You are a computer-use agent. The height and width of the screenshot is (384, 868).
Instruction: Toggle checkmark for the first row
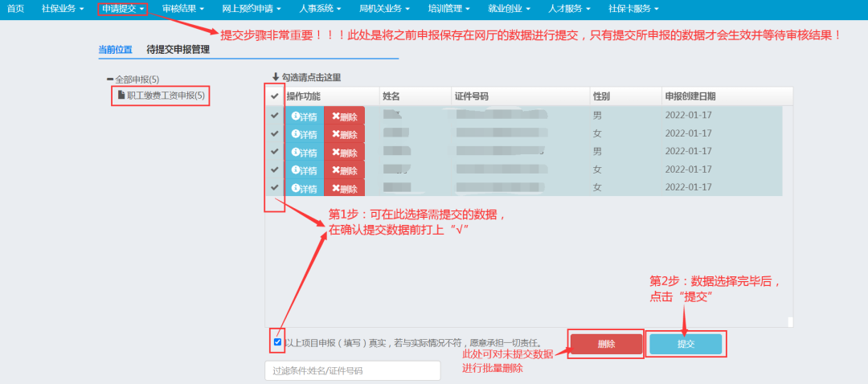tap(275, 115)
